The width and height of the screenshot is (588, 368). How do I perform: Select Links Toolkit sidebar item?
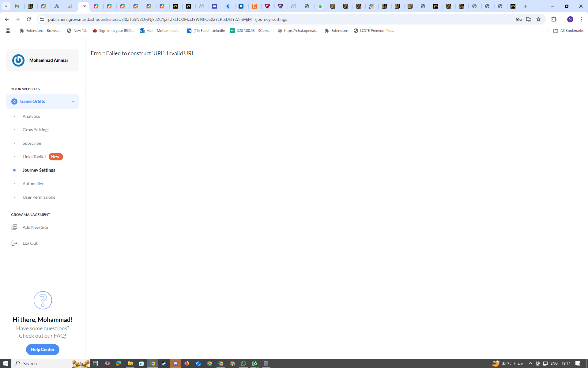[x=34, y=157]
